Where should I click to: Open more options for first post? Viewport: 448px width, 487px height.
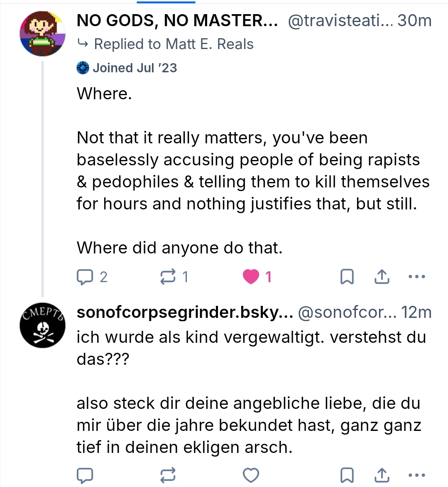point(417,277)
